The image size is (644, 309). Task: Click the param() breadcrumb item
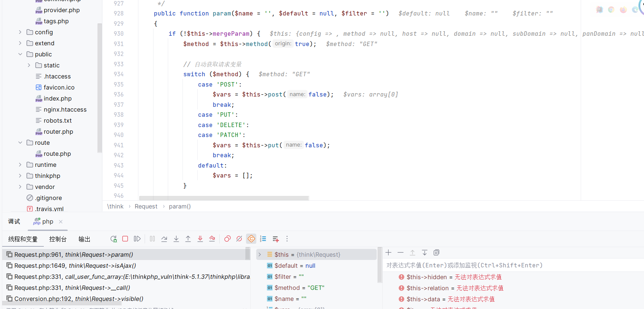pos(180,206)
